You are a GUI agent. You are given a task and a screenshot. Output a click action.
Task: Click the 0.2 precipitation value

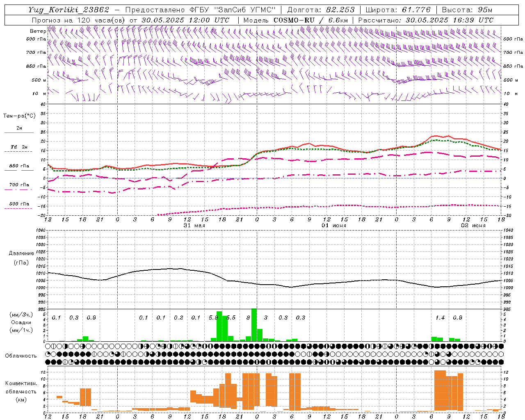point(178,318)
